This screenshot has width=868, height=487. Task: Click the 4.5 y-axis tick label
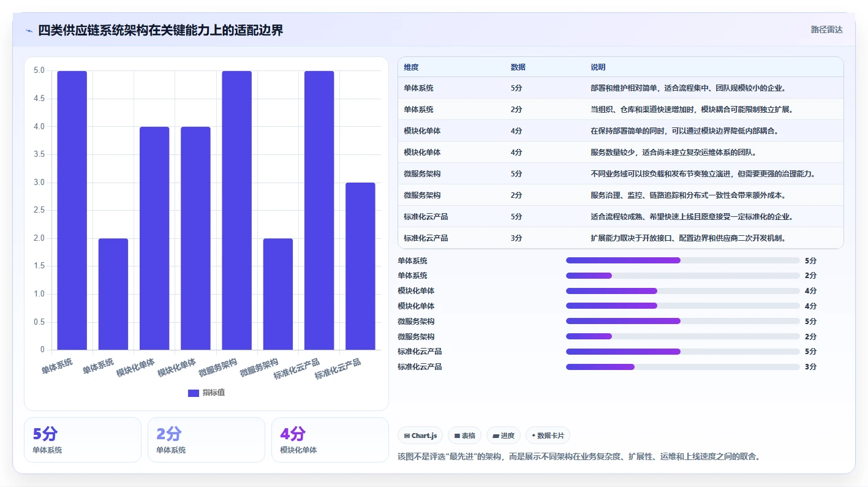coord(39,99)
